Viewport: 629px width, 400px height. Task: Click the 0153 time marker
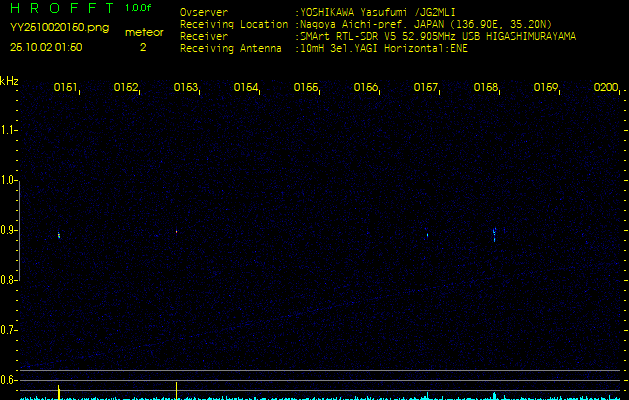point(186,87)
